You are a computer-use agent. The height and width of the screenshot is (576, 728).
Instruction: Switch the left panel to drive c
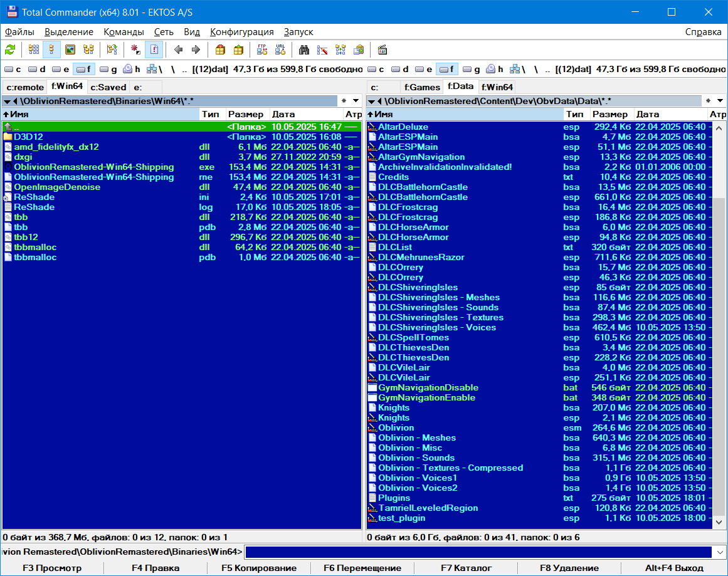point(13,69)
